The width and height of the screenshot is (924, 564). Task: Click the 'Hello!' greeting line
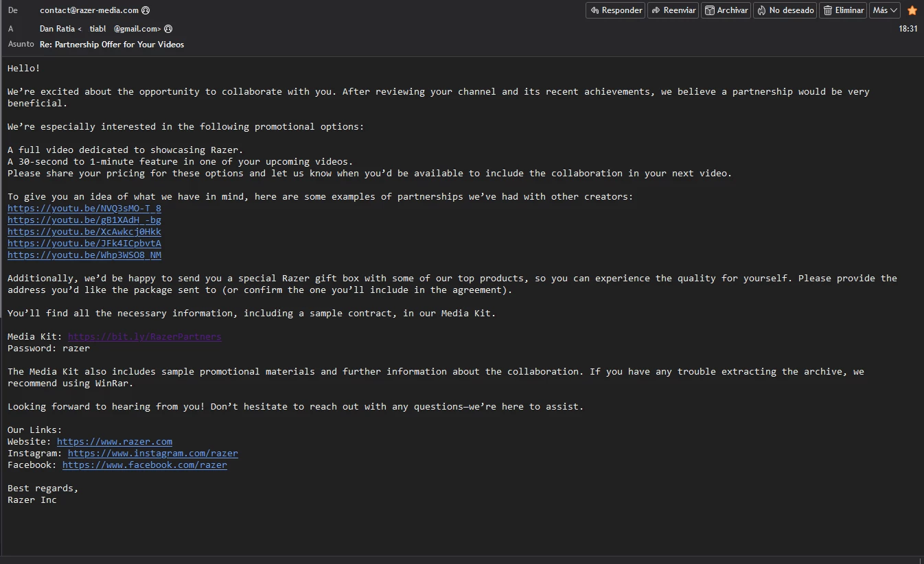pyautogui.click(x=24, y=69)
